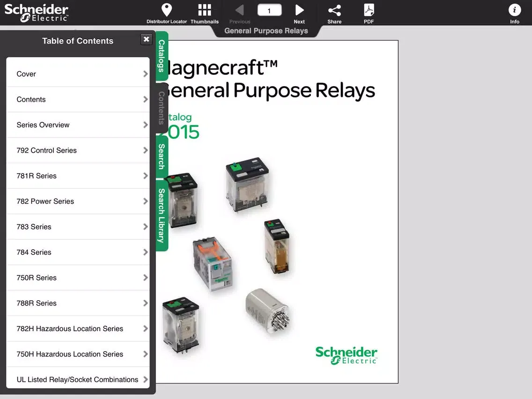Image resolution: width=532 pixels, height=399 pixels.
Task: Open the Search Library side tab
Action: (162, 215)
